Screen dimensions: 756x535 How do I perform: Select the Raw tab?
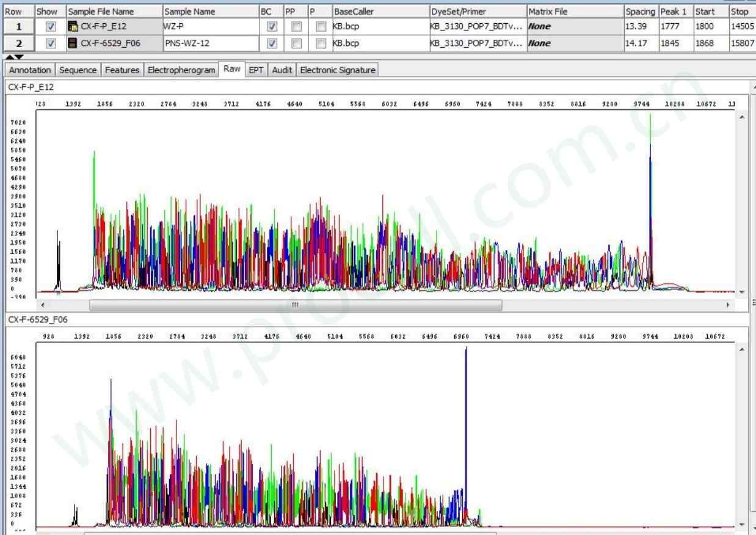(x=232, y=69)
